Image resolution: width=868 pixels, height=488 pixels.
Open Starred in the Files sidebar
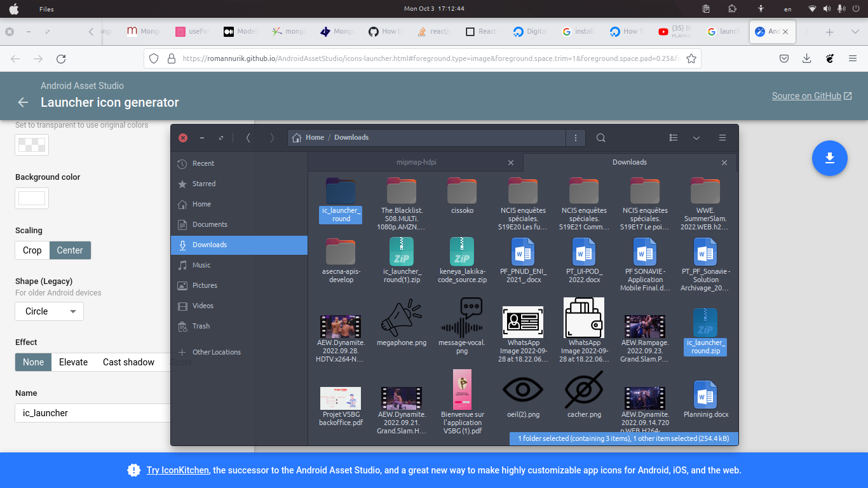tap(239, 184)
